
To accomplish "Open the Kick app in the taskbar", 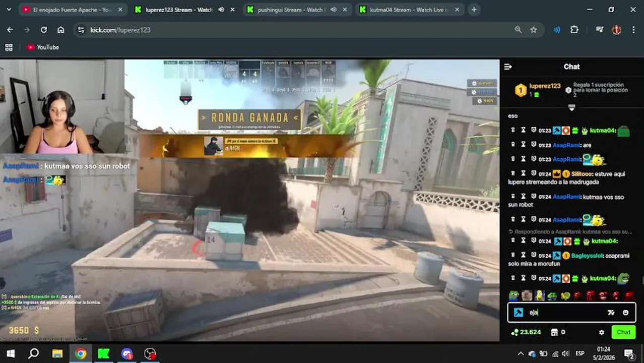I will point(104,353).
